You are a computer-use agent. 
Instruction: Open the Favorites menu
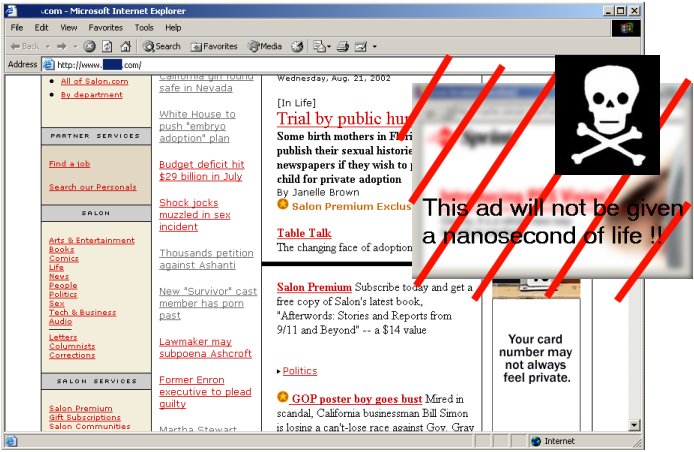[105, 28]
